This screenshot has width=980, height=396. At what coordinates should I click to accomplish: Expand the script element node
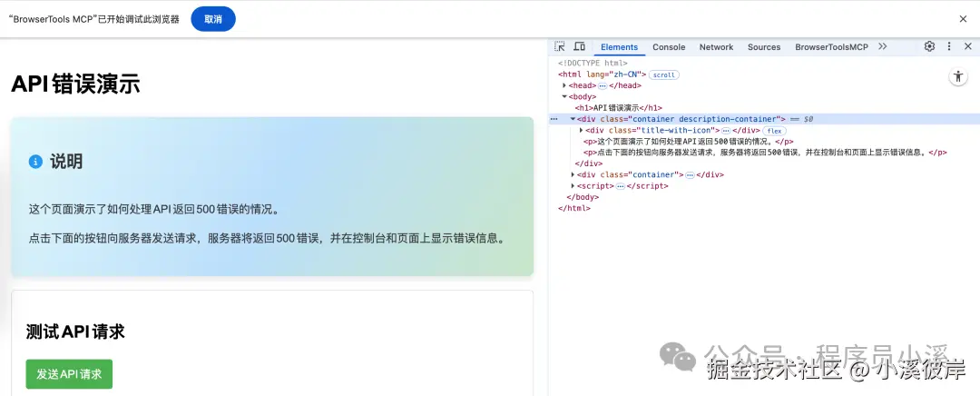[x=573, y=186]
